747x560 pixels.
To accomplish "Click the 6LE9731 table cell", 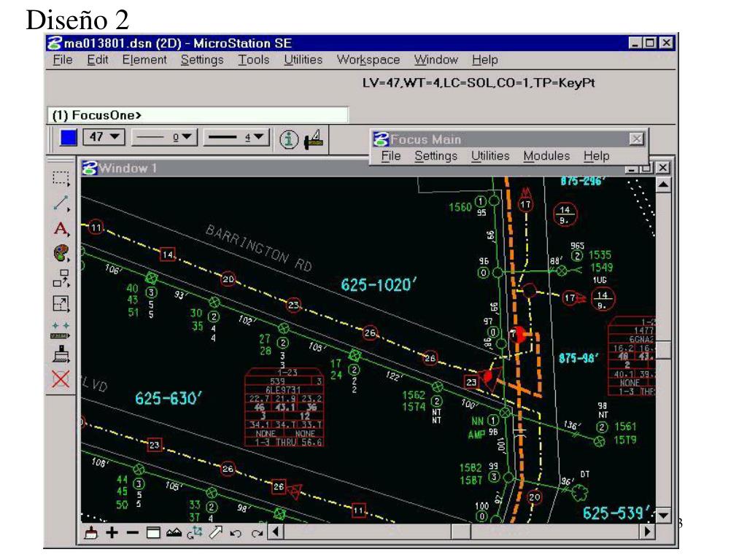I will (x=283, y=390).
